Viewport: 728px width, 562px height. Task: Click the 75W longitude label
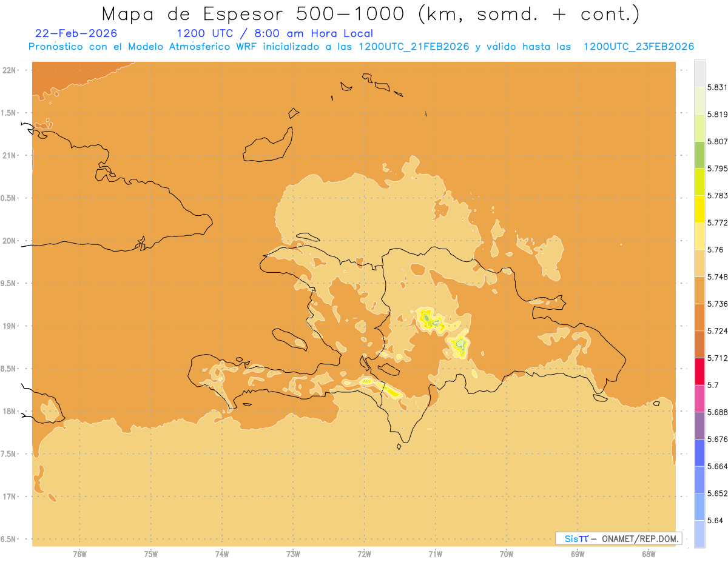151,554
